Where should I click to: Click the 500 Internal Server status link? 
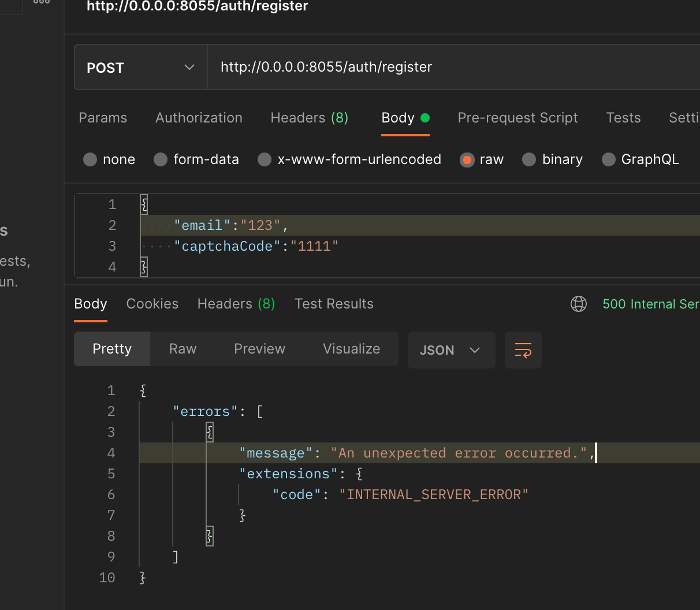point(651,304)
